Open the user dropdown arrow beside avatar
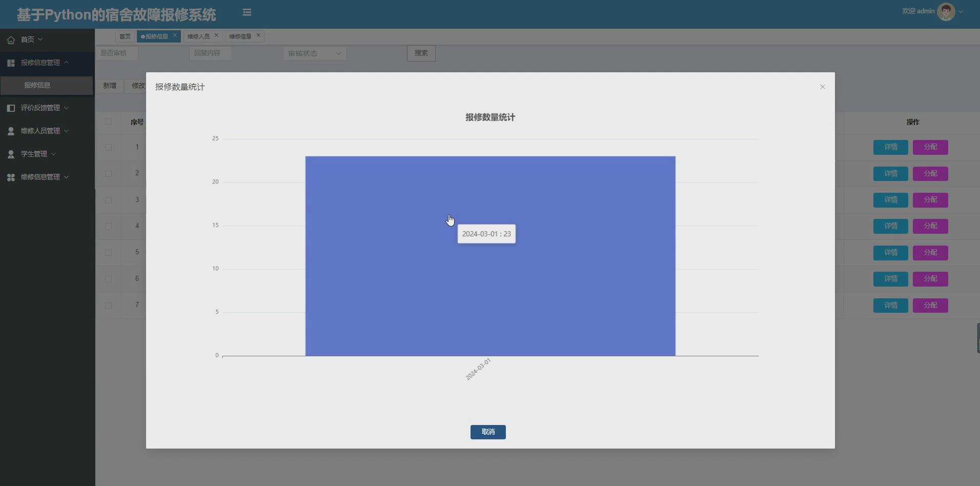Screen dimensions: 980x486 (961, 11)
